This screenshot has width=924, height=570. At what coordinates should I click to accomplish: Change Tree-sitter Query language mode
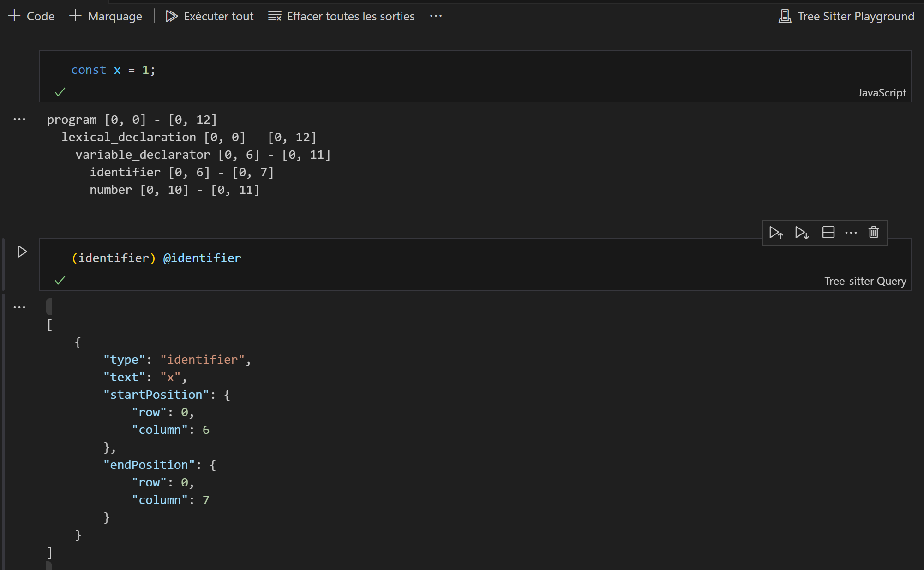[x=865, y=281]
